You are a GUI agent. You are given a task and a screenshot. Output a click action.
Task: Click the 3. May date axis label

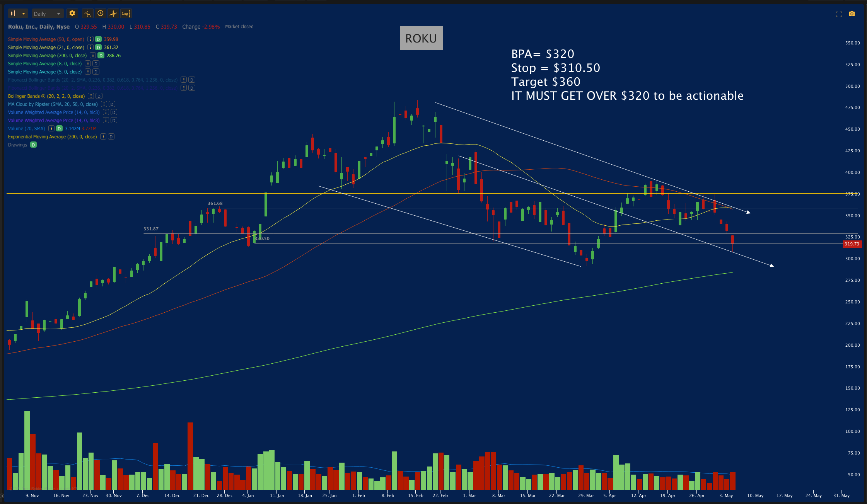point(726,495)
